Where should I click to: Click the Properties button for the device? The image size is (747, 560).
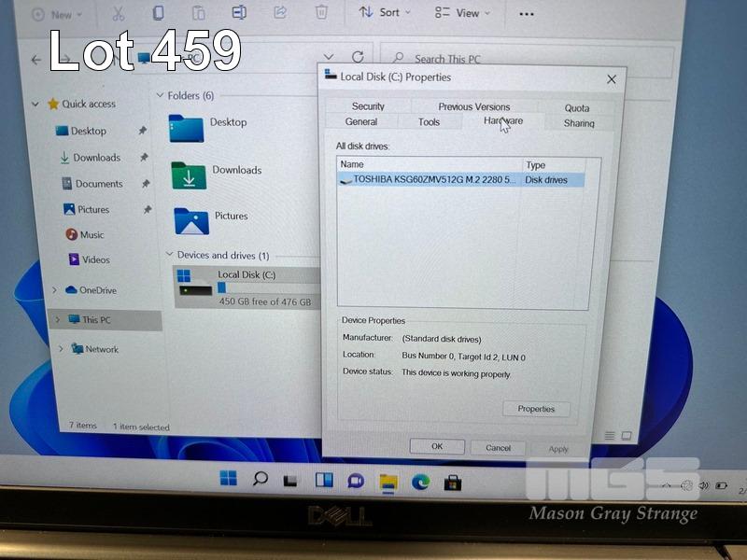click(x=536, y=409)
